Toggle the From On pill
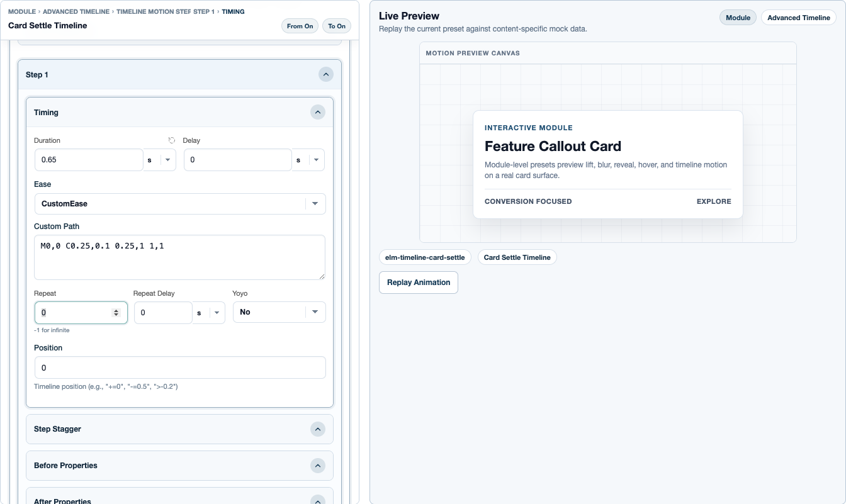Image resolution: width=846 pixels, height=504 pixels. (x=300, y=26)
